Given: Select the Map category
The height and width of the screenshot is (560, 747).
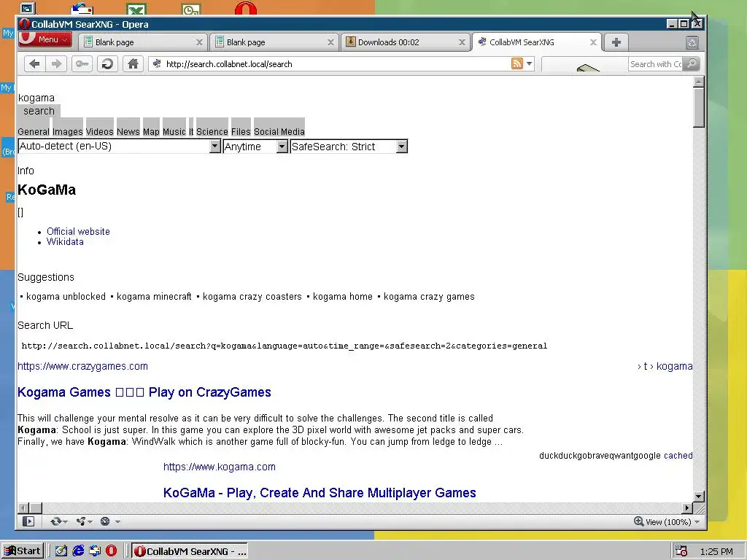Looking at the screenshot, I should 151,131.
